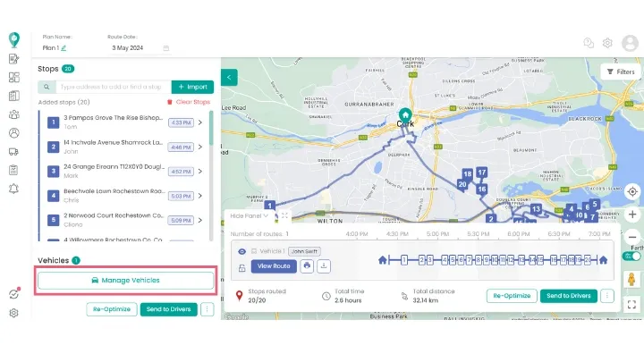644x362 pixels.
Task: Open settings gear in top header
Action: [x=607, y=42]
